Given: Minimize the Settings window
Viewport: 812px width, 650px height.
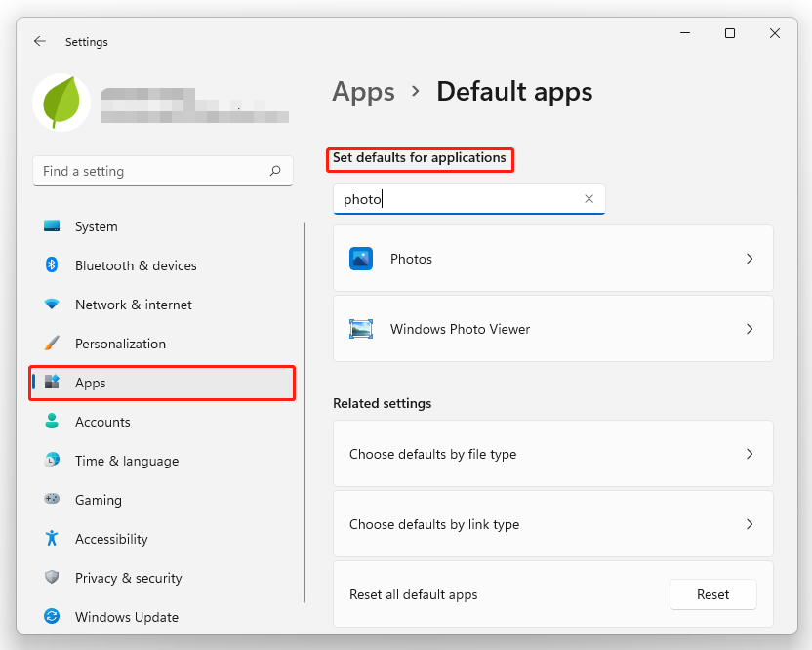Looking at the screenshot, I should point(685,33).
